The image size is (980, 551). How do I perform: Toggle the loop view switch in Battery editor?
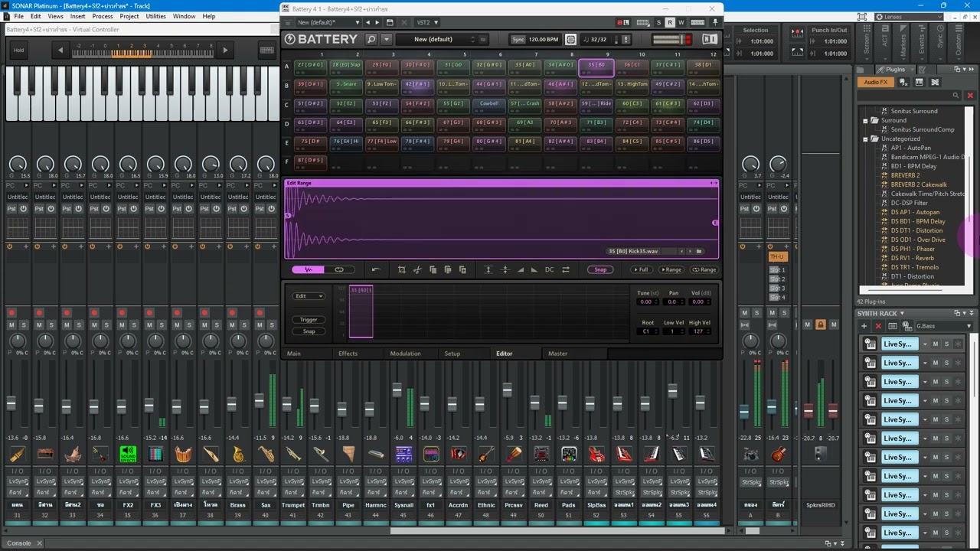pos(338,269)
